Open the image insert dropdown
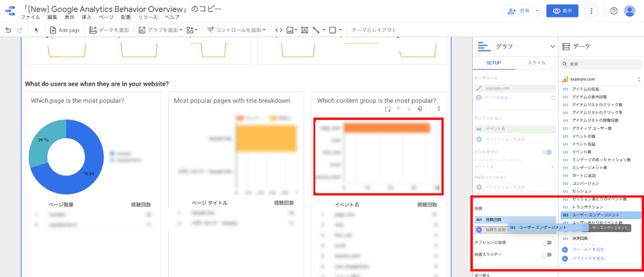The image size is (644, 277). pos(292,30)
